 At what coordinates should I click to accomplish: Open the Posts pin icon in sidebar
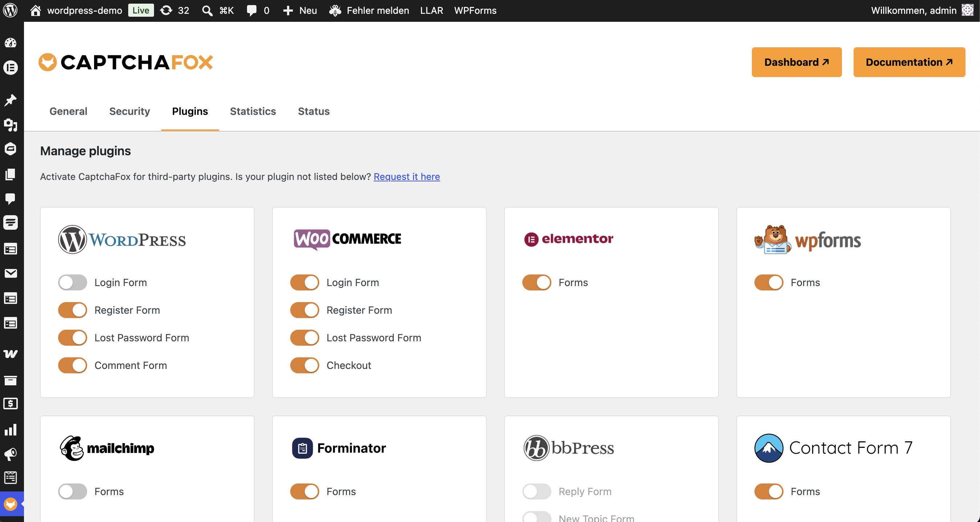coord(11,100)
